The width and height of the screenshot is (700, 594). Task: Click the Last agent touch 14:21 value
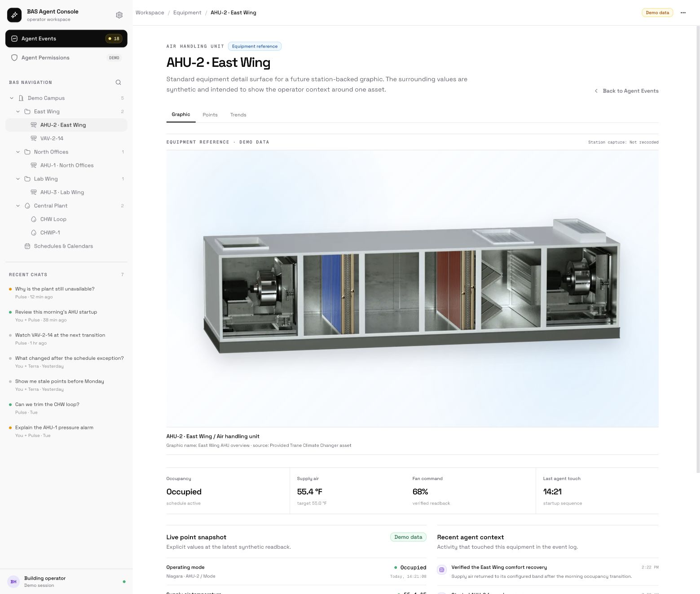point(552,492)
